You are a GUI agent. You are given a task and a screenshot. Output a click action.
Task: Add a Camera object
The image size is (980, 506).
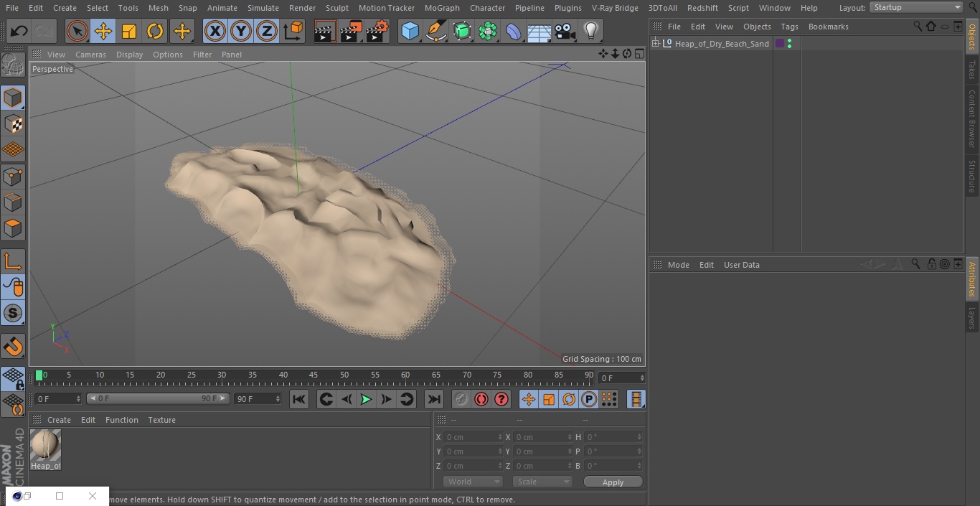(x=565, y=31)
